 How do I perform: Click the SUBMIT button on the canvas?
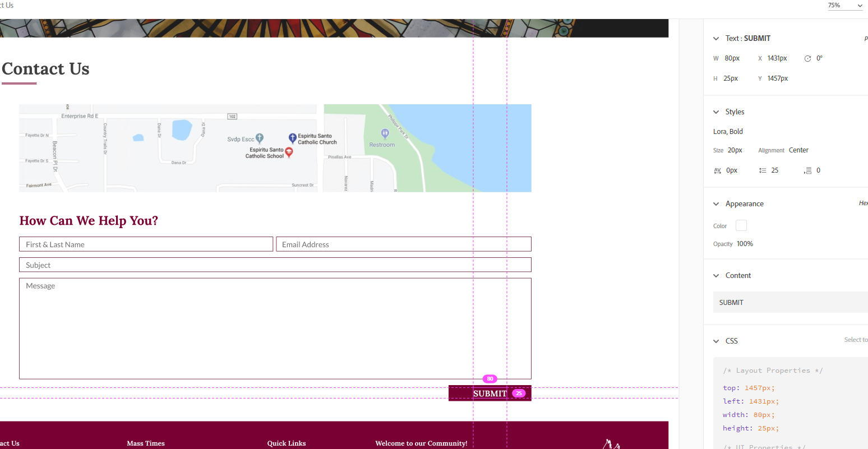[x=490, y=394]
